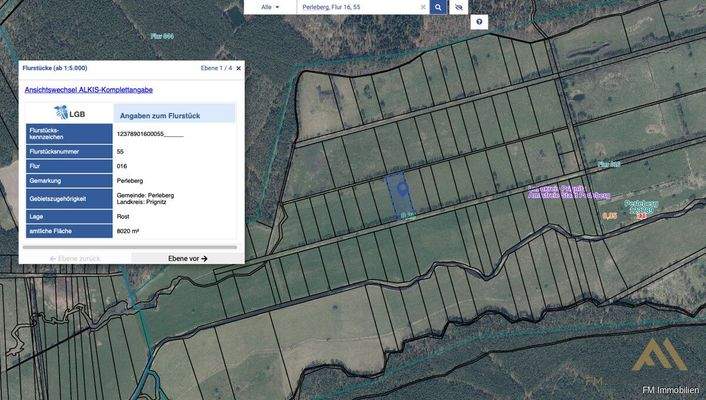The width and height of the screenshot is (706, 400).
Task: Click the 'Ebene zurück' button
Action: coord(74,258)
